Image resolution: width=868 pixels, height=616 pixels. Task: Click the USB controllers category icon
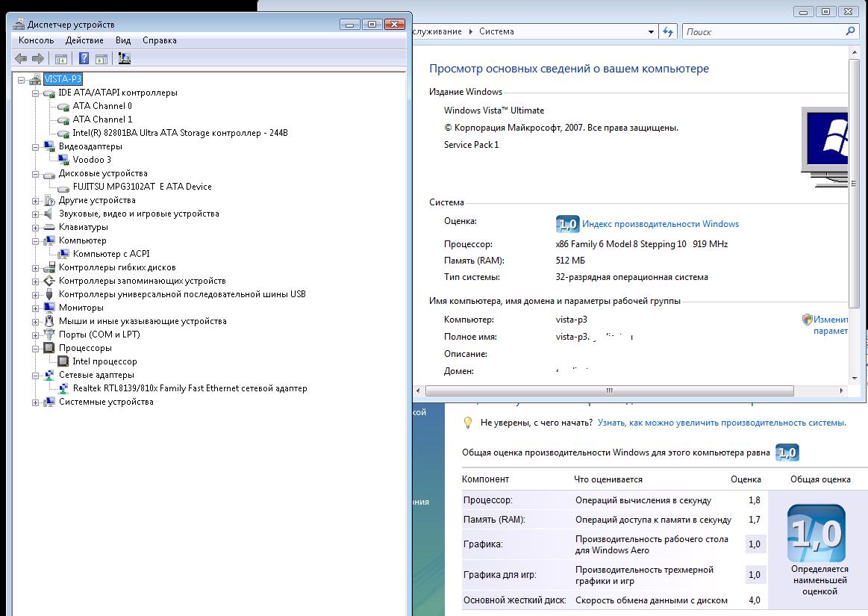pos(49,294)
